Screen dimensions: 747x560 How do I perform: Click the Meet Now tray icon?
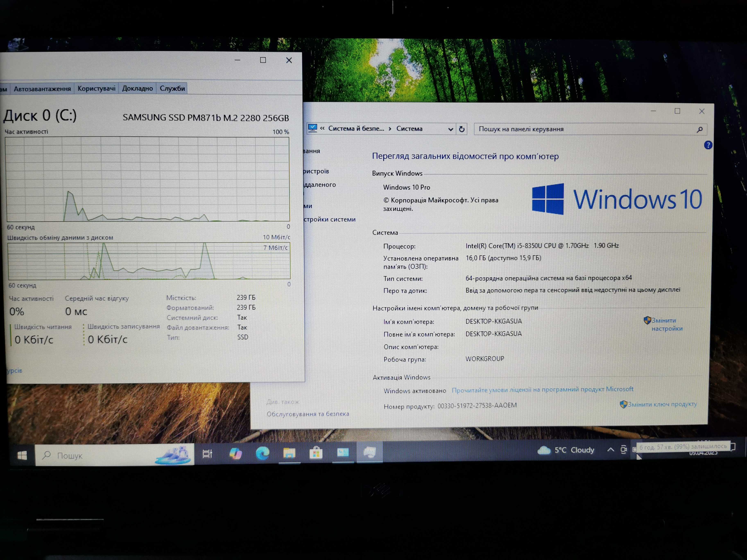(x=623, y=449)
